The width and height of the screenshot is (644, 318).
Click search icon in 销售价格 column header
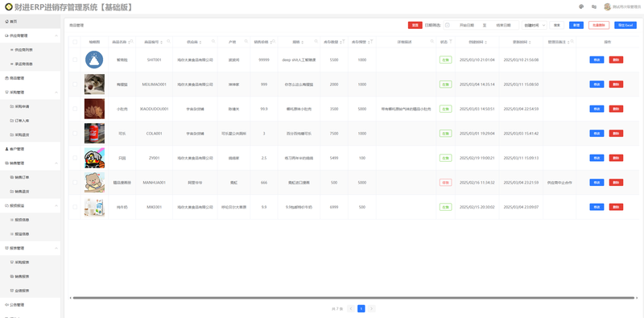click(274, 42)
